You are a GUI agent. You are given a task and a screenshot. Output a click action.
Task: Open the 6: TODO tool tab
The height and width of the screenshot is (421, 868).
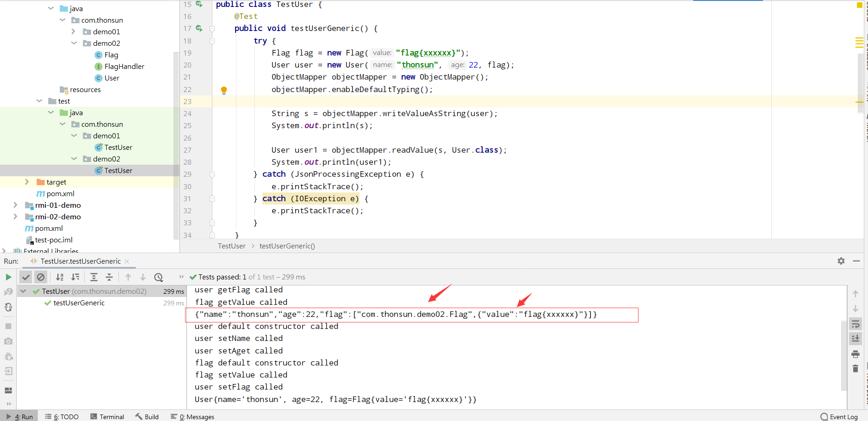pyautogui.click(x=62, y=417)
